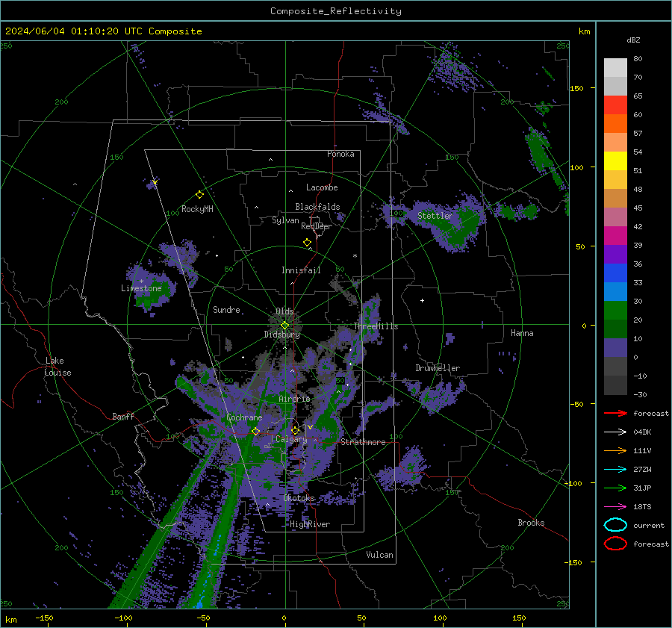Pick the magenta 42-39 dBZ swatch
Image resolution: width=672 pixels, height=628 pixels.
pos(615,236)
